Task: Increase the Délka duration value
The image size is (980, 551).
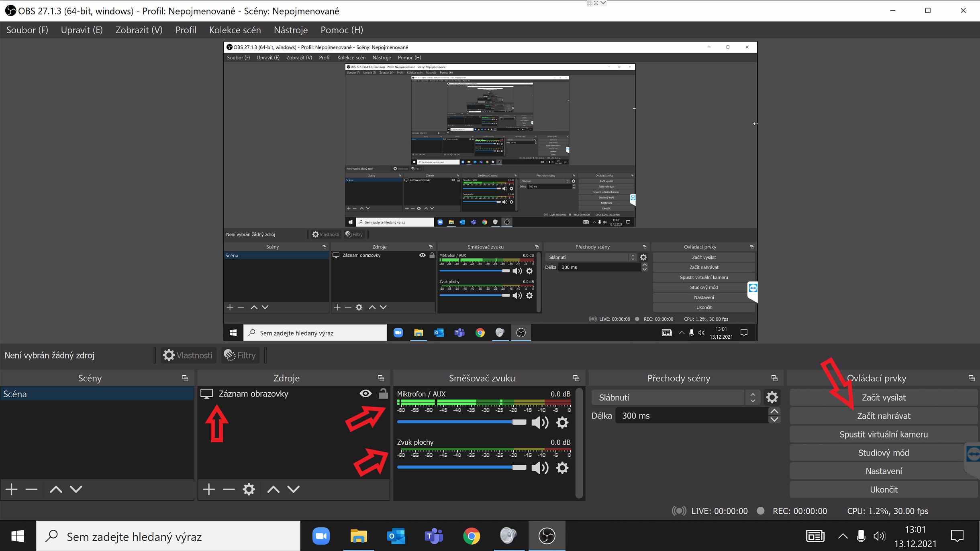Action: [774, 411]
